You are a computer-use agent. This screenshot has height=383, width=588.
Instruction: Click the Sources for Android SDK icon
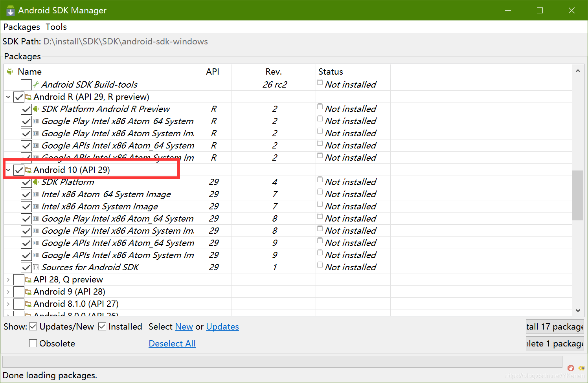click(x=36, y=267)
